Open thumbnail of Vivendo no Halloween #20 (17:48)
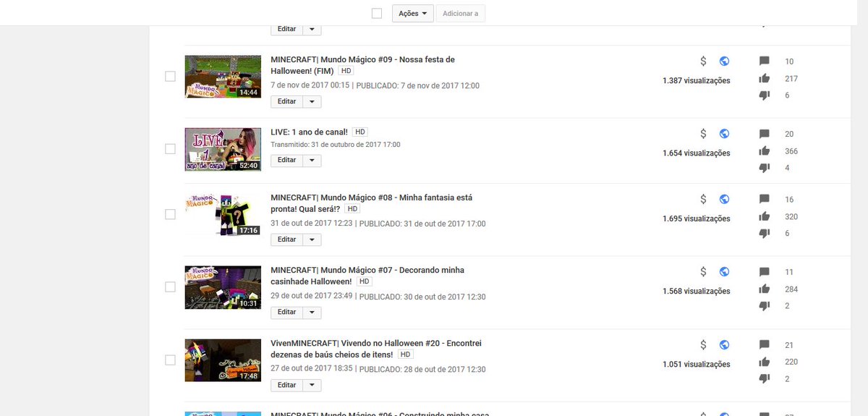868x416 pixels. (x=223, y=360)
